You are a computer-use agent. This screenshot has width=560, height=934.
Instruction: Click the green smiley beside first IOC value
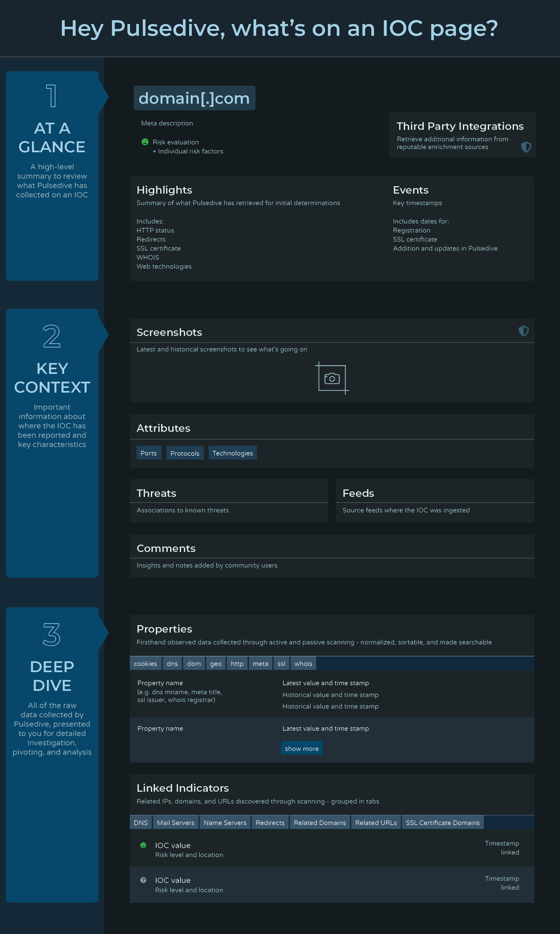[143, 845]
